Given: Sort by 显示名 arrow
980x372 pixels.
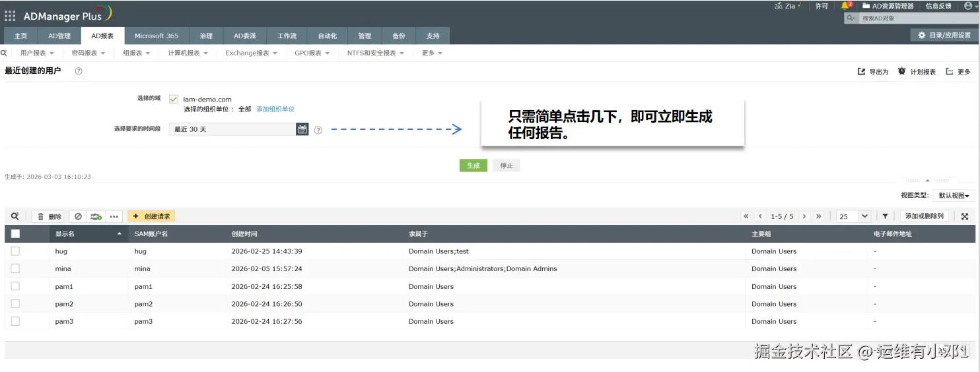Looking at the screenshot, I should 120,234.
